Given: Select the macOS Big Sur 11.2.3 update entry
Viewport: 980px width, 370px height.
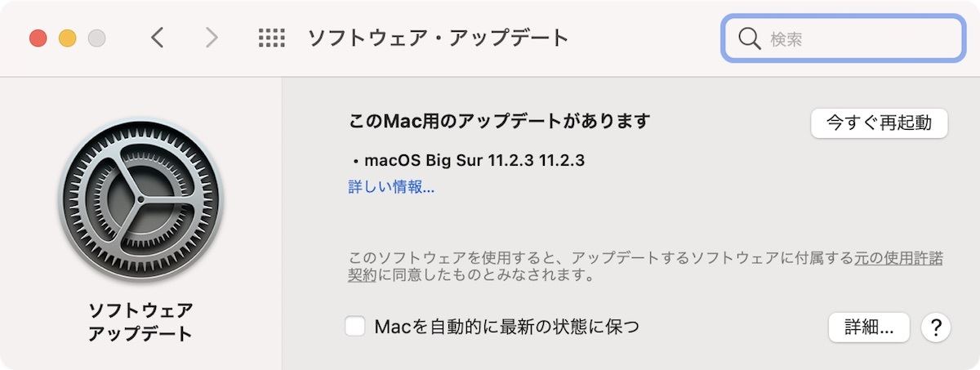Looking at the screenshot, I should point(470,160).
